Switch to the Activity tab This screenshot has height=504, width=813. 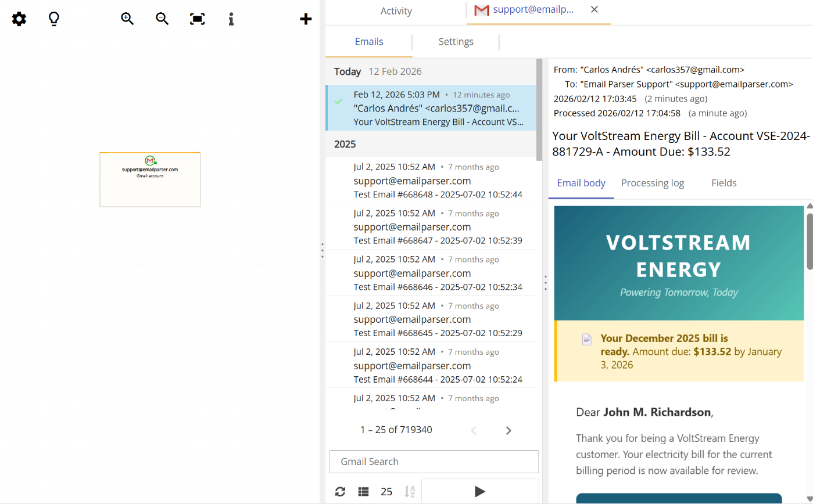tap(396, 10)
